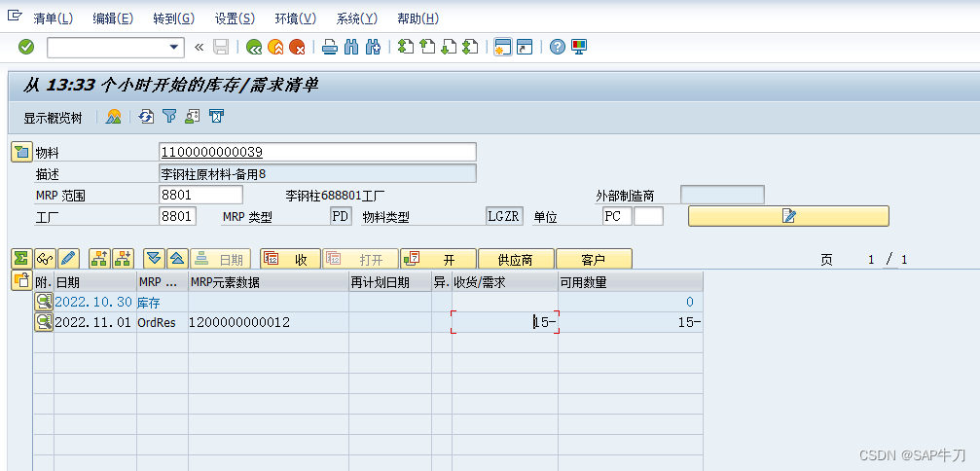Viewport: 980px width, 471px height.
Task: Click the 客户 button
Action: (594, 259)
